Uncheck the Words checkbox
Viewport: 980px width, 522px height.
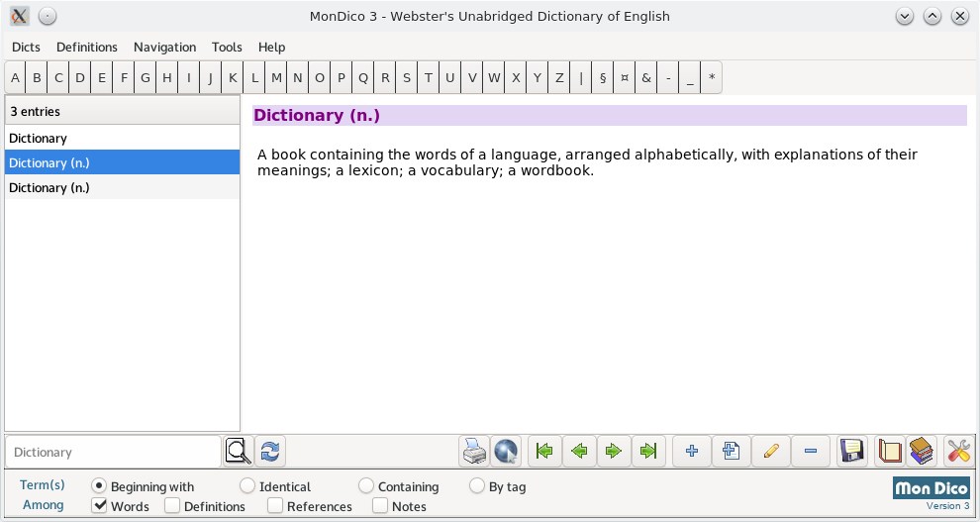tap(99, 506)
